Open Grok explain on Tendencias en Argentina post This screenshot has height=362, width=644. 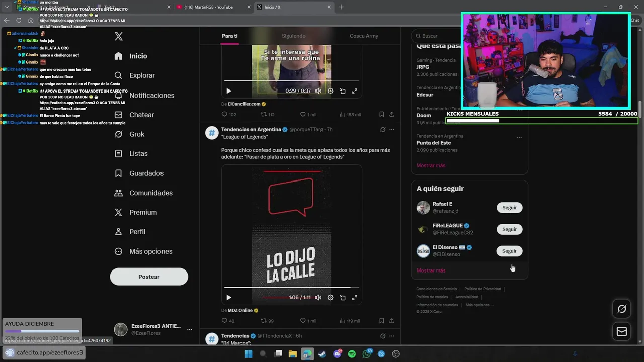(383, 130)
